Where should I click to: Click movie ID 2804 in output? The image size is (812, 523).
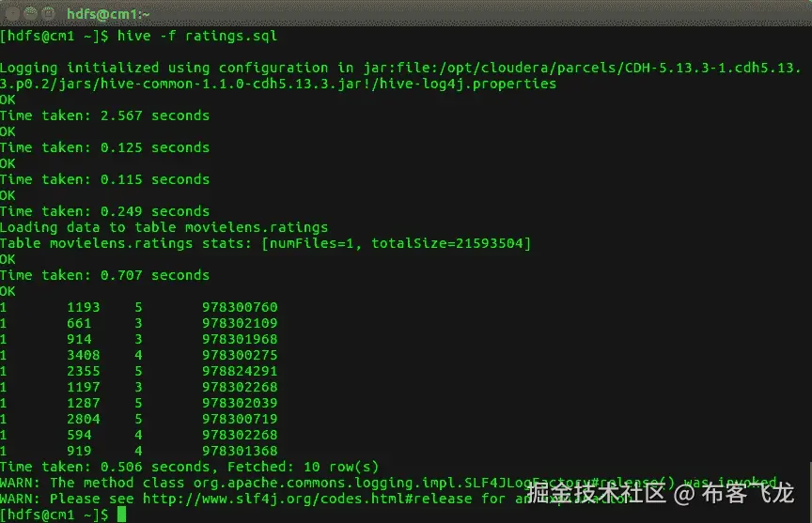click(x=84, y=419)
